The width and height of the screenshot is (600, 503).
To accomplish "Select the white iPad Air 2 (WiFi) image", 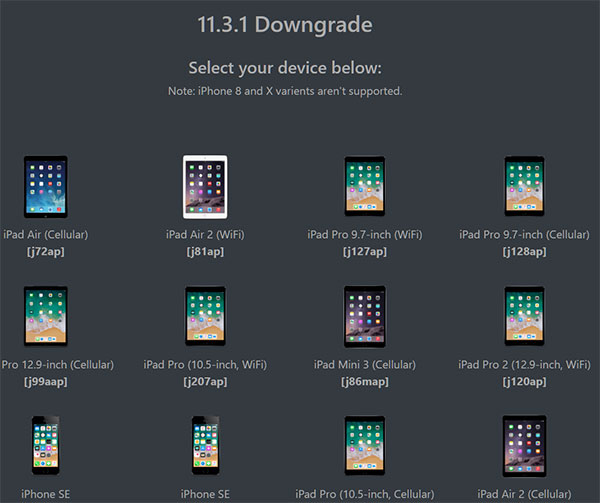I will [x=205, y=186].
